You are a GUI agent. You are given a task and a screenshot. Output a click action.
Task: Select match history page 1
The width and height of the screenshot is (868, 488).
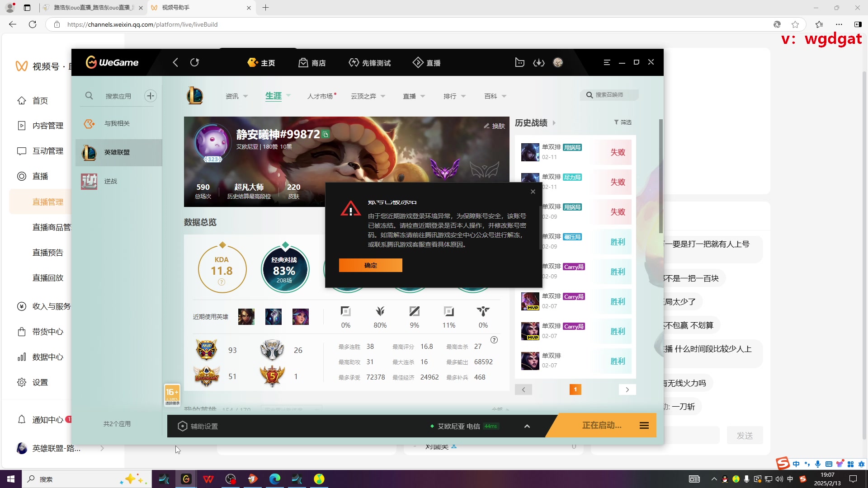click(x=576, y=389)
